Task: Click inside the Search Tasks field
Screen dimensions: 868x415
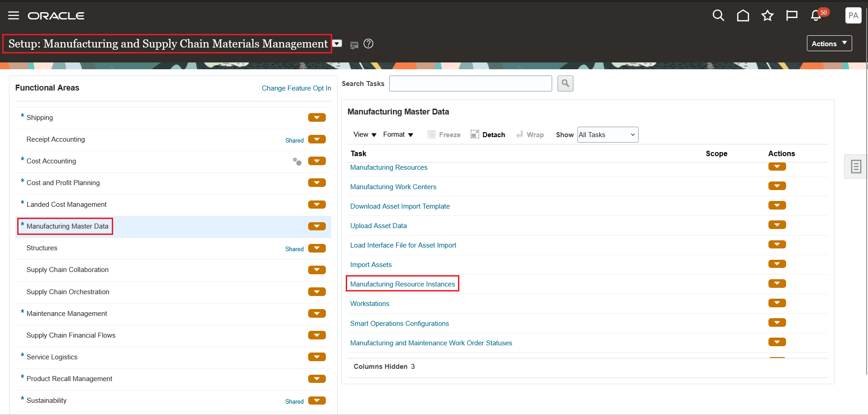Action: click(470, 83)
